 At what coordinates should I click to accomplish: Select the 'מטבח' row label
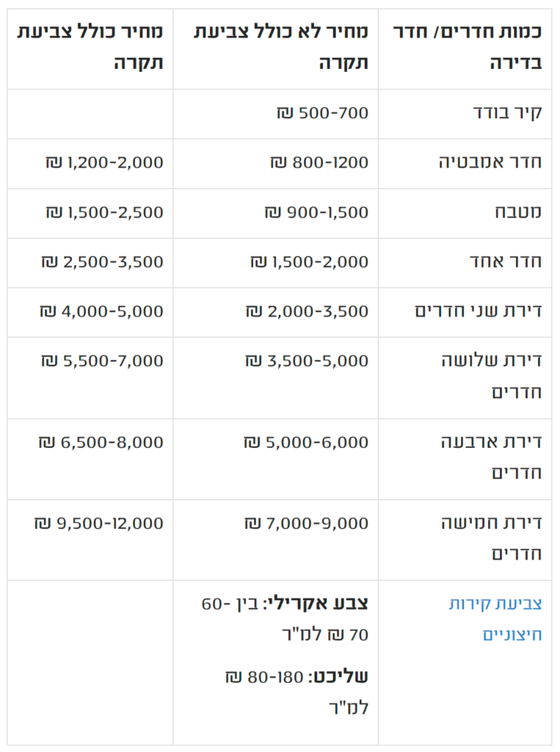[517, 212]
